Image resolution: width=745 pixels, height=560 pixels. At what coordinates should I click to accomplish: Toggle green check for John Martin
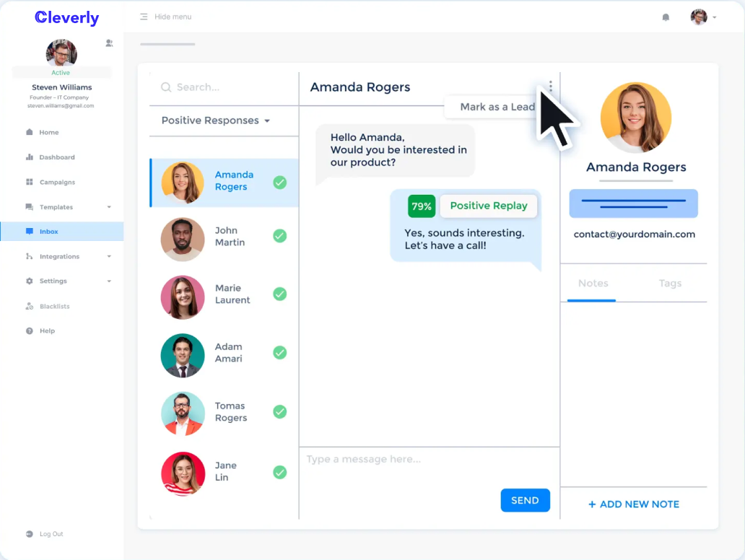(x=280, y=236)
